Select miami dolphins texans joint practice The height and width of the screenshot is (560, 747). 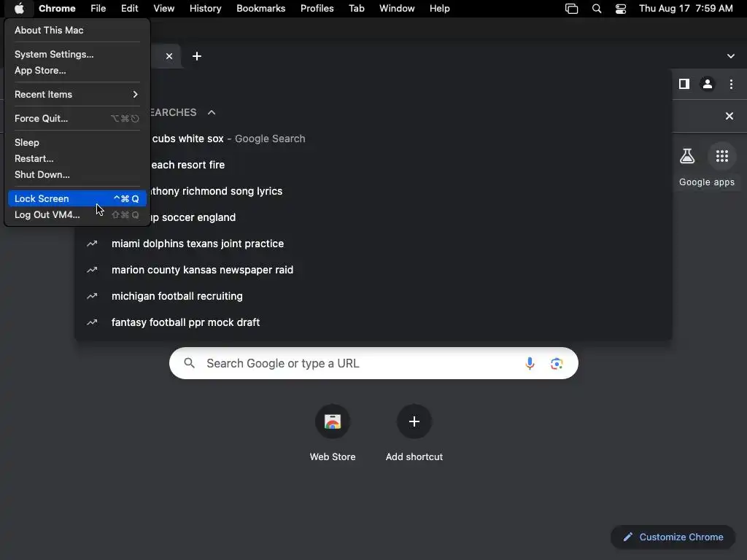pyautogui.click(x=373, y=244)
